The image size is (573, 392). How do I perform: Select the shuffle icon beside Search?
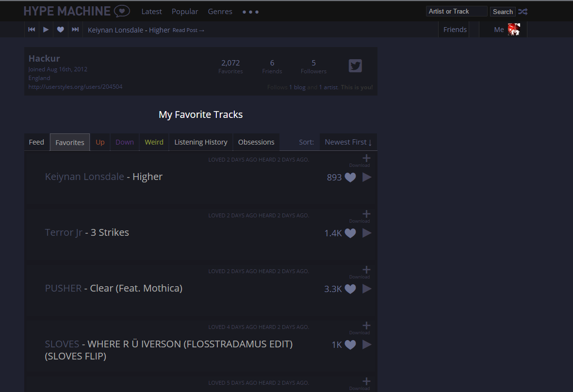[x=523, y=11]
